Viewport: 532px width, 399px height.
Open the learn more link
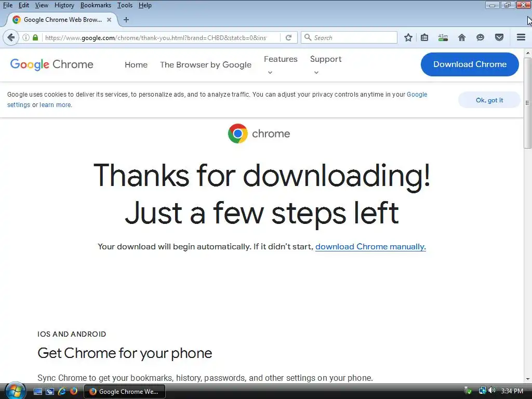[x=55, y=105]
